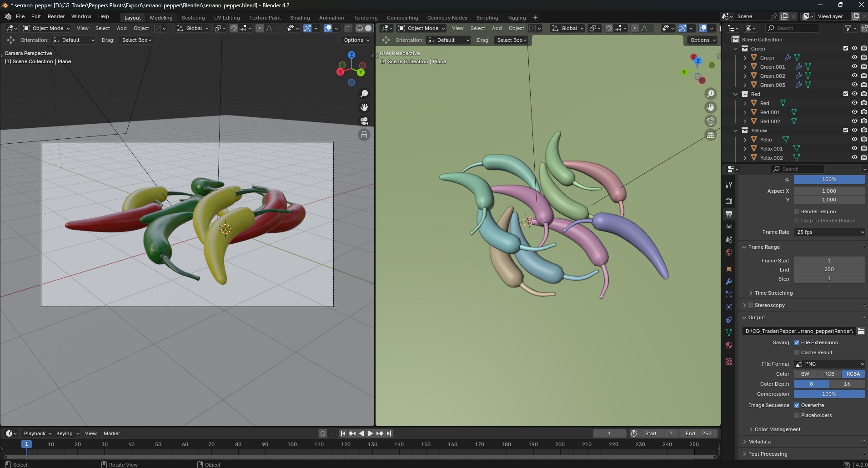This screenshot has height=468, width=868.
Task: Uncheck File Extensions checkbox
Action: tap(797, 342)
